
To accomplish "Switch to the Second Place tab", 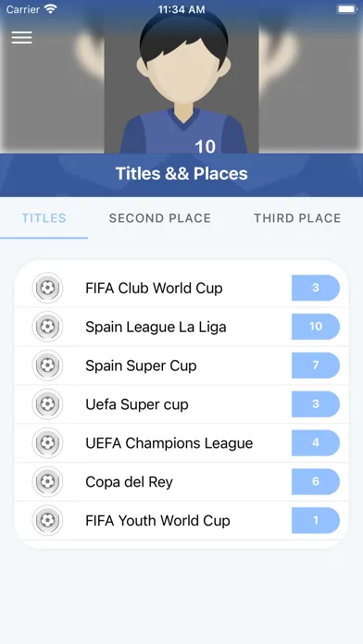I will click(x=160, y=218).
